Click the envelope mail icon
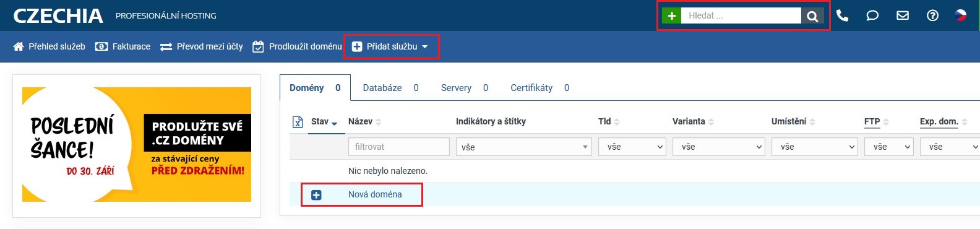The width and height of the screenshot is (980, 229). point(903,15)
